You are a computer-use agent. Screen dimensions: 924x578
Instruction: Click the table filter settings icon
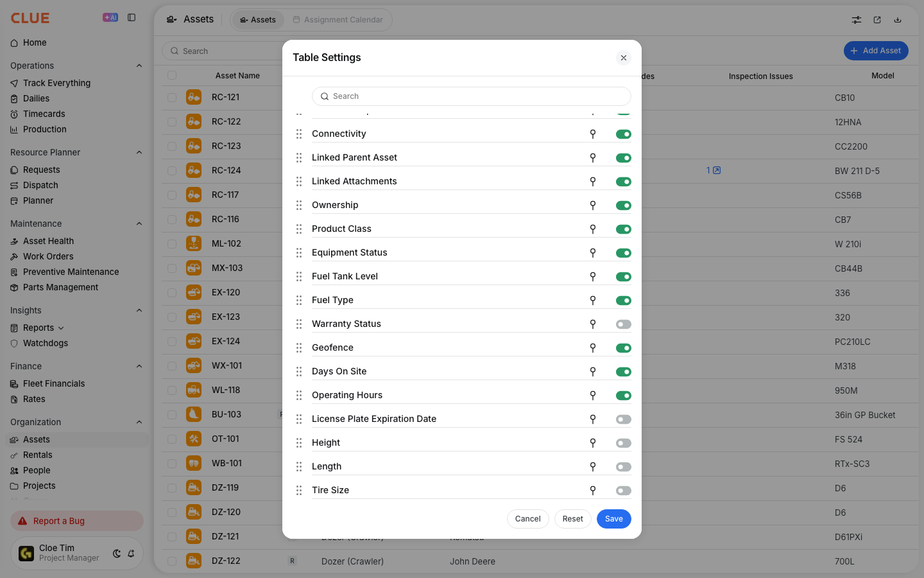click(857, 20)
